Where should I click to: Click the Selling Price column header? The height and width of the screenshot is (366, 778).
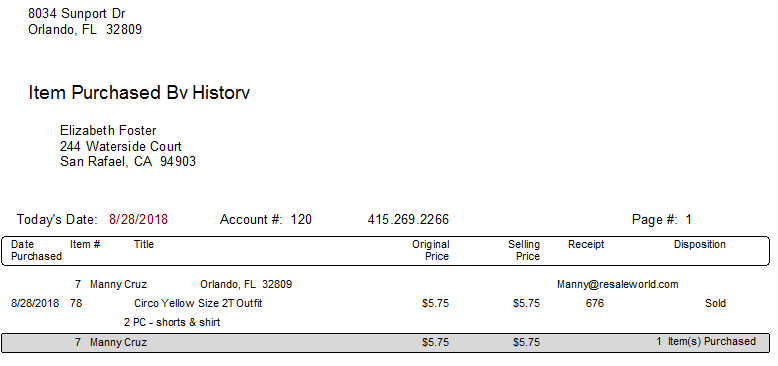point(524,250)
